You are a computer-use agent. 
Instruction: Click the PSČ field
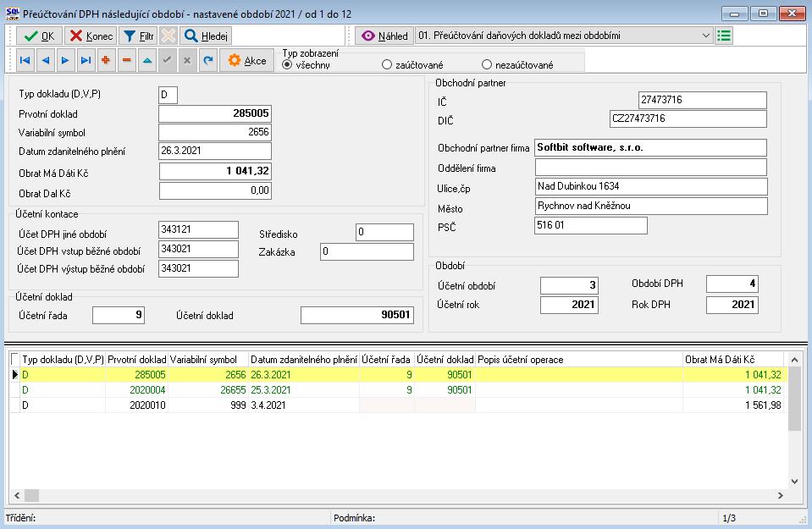tap(591, 226)
